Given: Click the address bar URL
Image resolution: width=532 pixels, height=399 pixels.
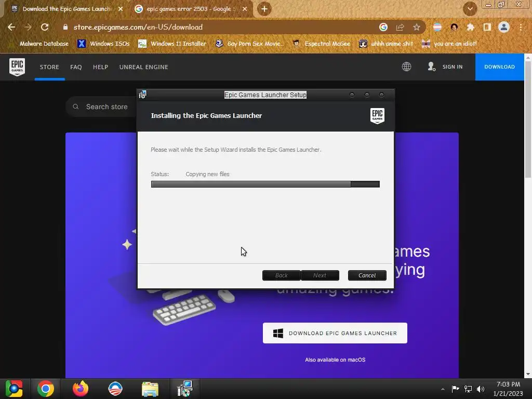Looking at the screenshot, I should (x=138, y=27).
